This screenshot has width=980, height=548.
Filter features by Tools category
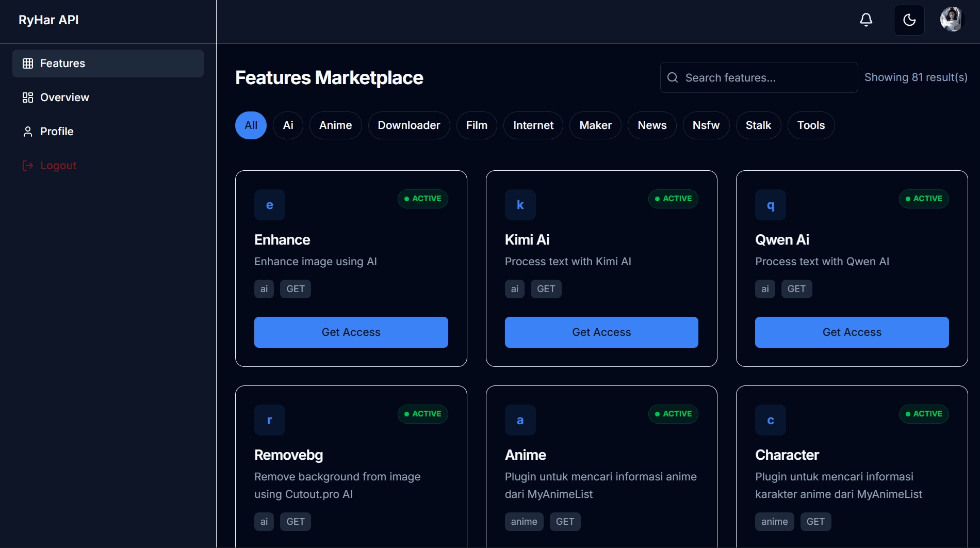pos(811,125)
